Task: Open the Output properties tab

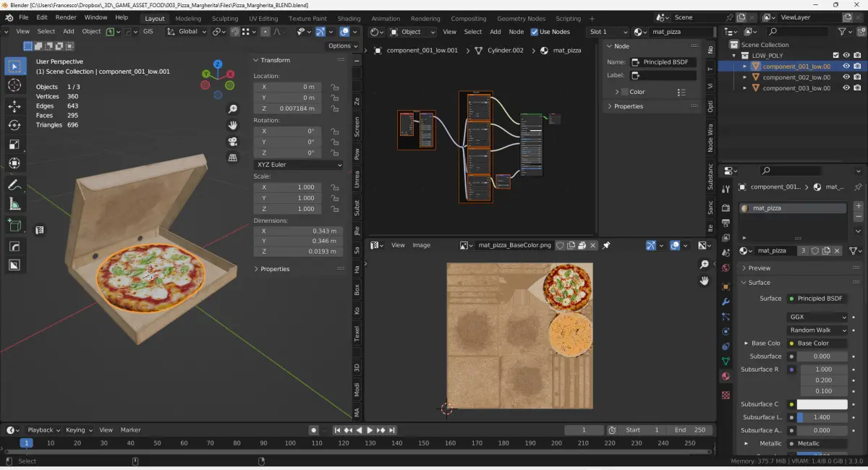Action: (726, 222)
